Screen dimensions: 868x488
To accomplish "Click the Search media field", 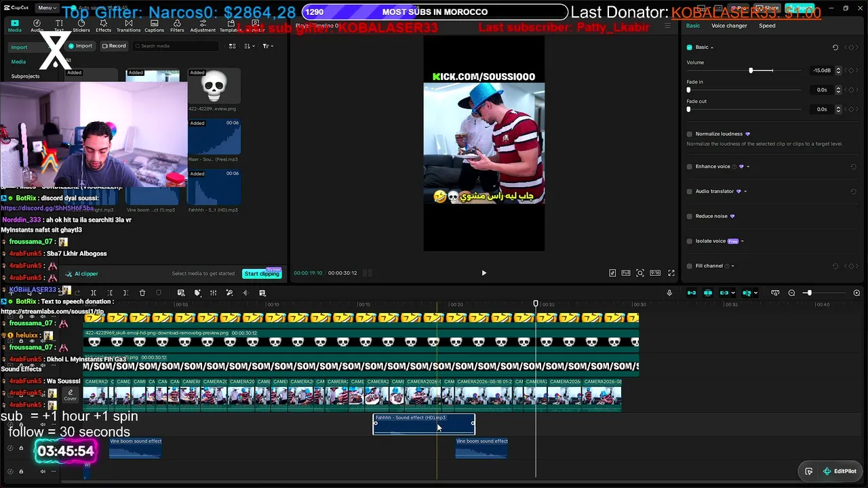I will click(x=175, y=46).
